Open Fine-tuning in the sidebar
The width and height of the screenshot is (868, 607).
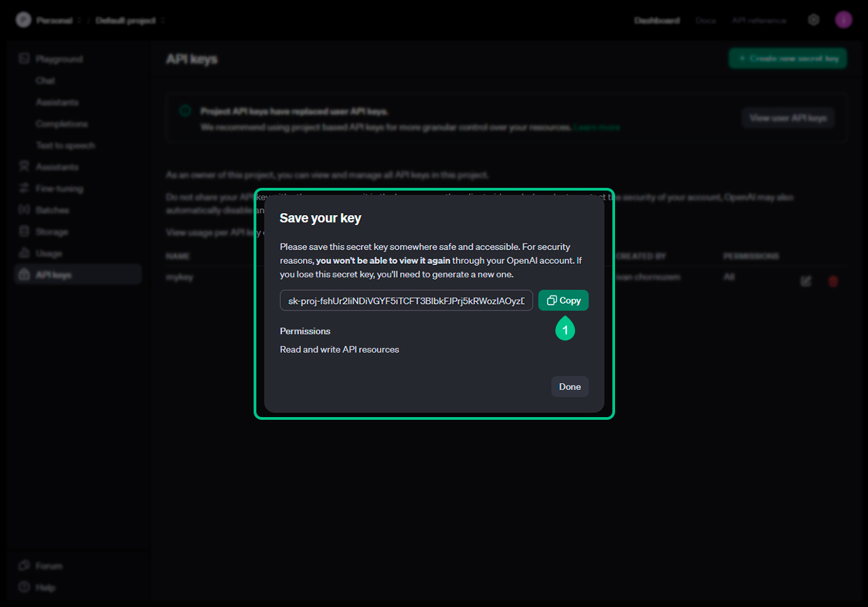(60, 189)
